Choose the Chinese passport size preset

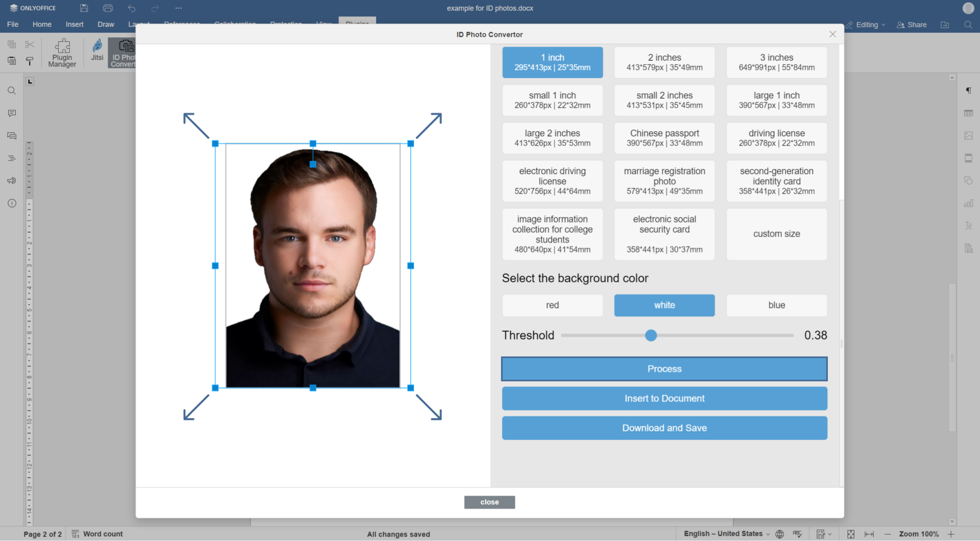pos(664,138)
